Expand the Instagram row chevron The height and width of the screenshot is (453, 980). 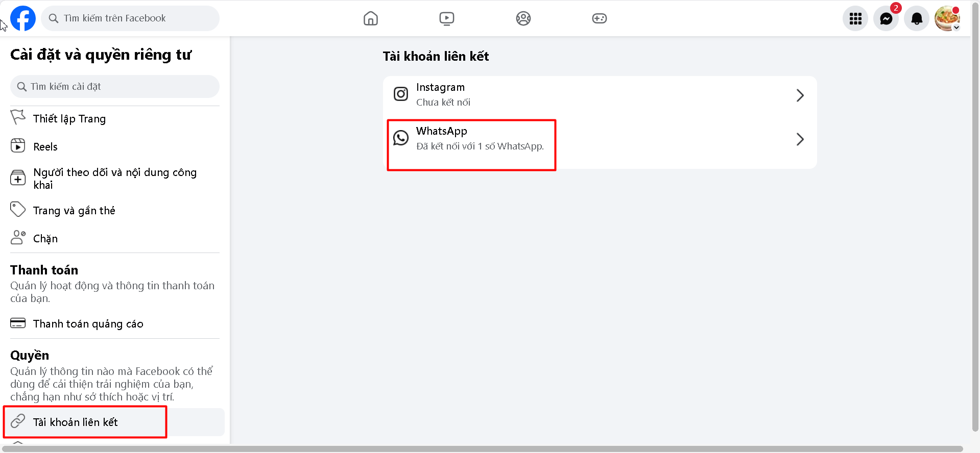pyautogui.click(x=800, y=95)
